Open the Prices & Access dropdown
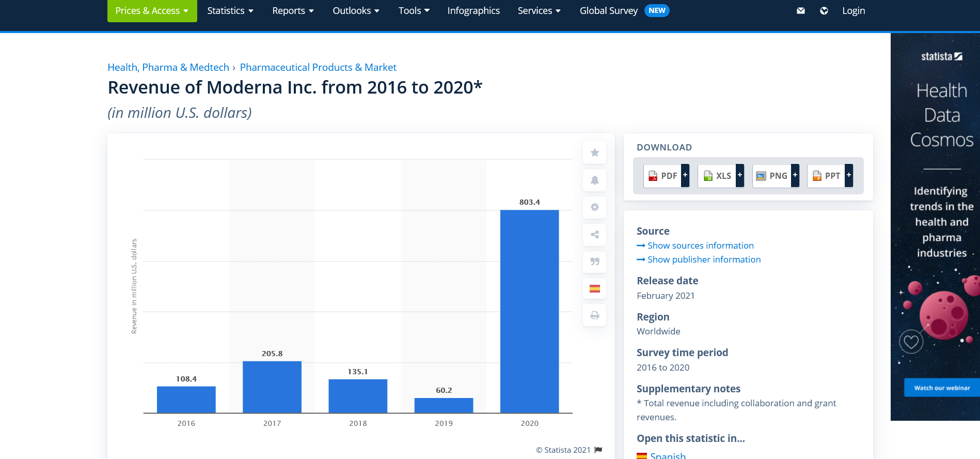The image size is (980, 459). click(x=152, y=11)
